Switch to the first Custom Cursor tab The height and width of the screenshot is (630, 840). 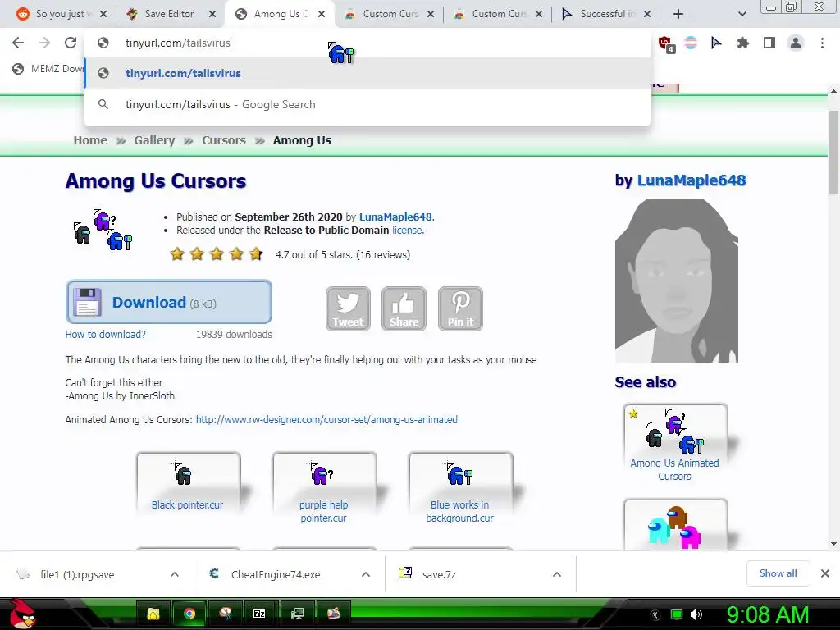click(390, 14)
